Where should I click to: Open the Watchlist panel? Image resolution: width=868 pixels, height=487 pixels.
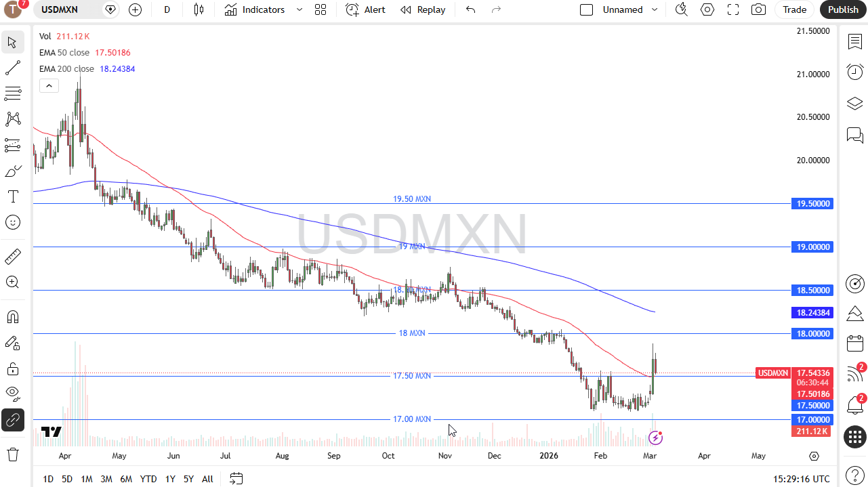(x=854, y=41)
